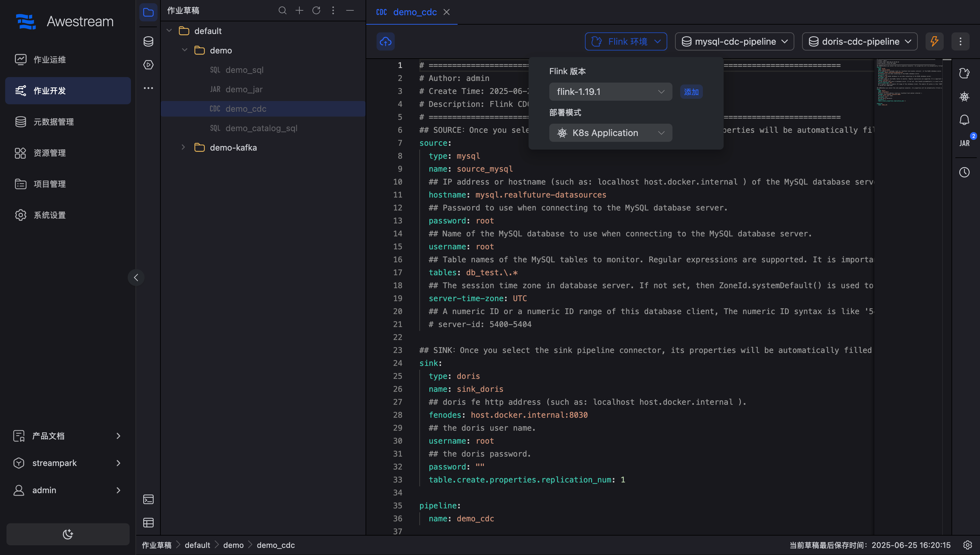Expand the demo-kafka folder
This screenshot has width=980, height=555.
pyautogui.click(x=183, y=148)
